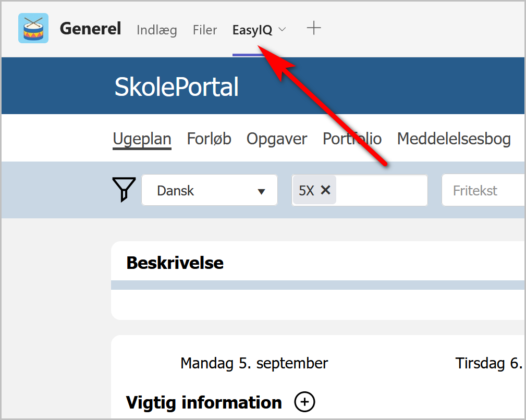
Task: Open the Ugeplan page
Action: [142, 139]
